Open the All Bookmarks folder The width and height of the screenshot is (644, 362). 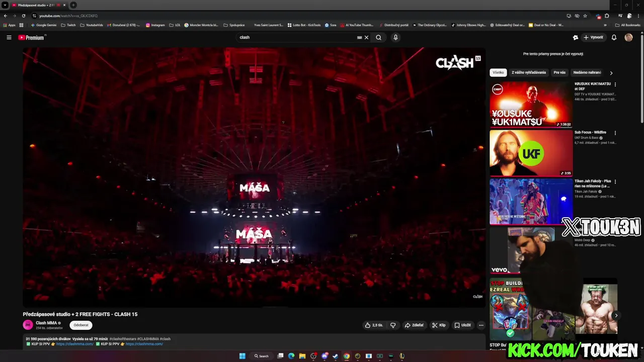(627, 25)
